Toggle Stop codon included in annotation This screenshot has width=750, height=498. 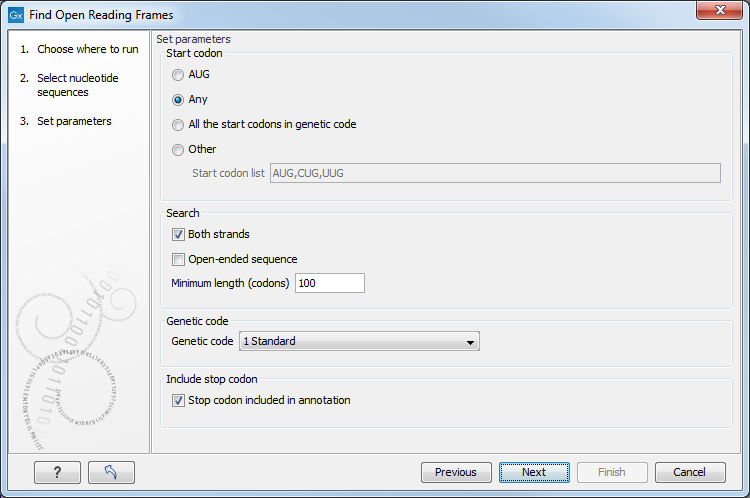click(179, 400)
